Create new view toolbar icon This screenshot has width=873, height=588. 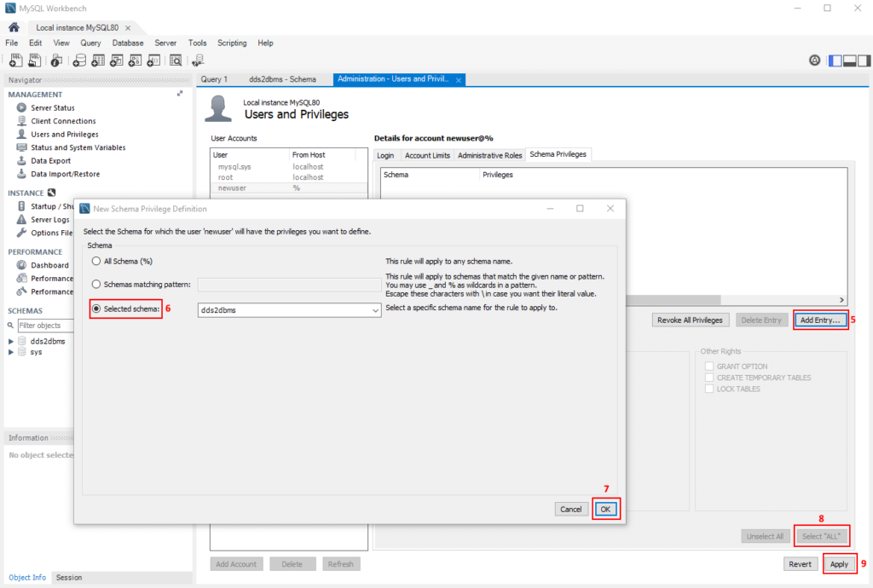coord(116,61)
